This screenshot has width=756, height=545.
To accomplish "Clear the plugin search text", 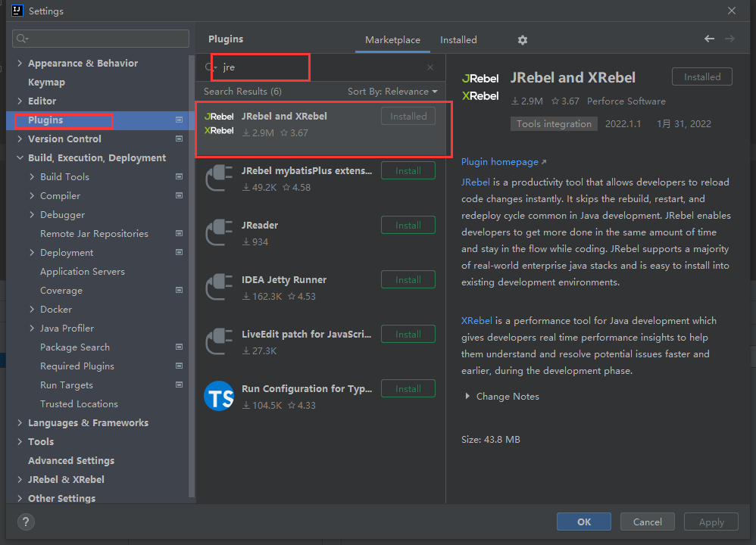I will tap(430, 67).
